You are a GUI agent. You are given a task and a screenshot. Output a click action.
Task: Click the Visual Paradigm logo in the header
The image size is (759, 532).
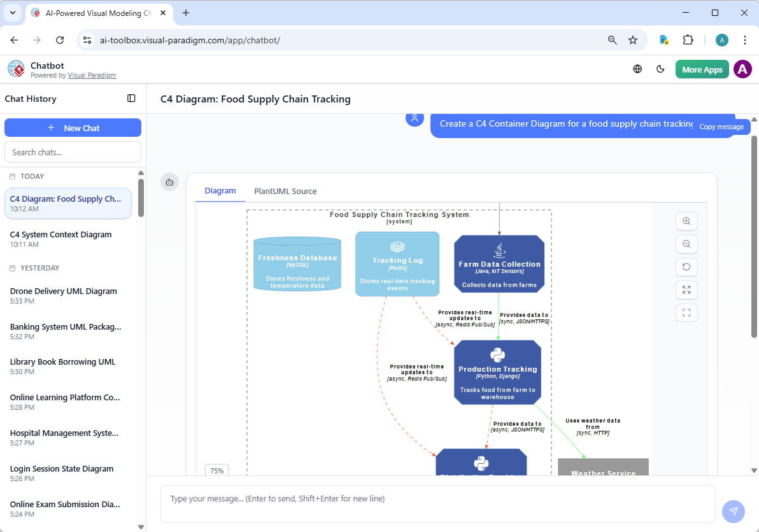16,69
